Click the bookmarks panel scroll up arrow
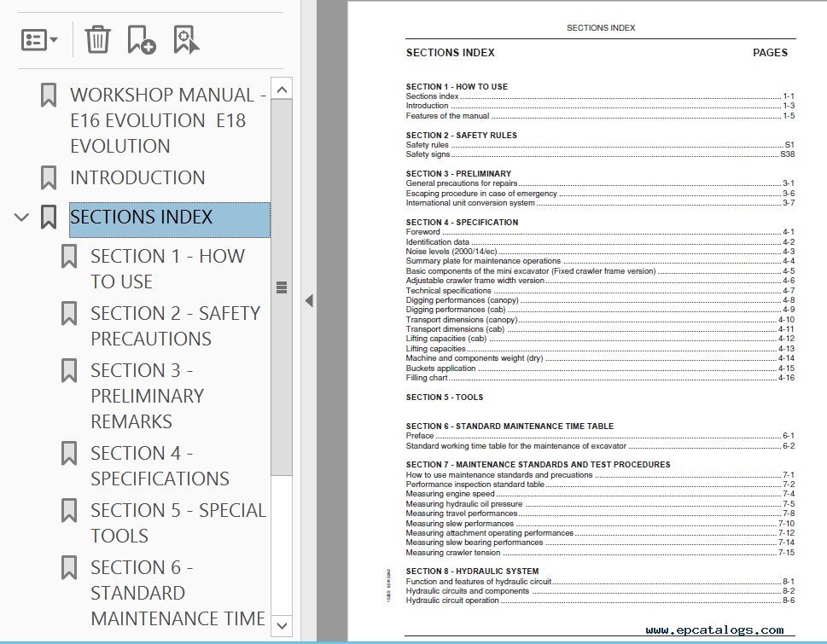Viewport: 827px width, 644px height. [x=282, y=89]
